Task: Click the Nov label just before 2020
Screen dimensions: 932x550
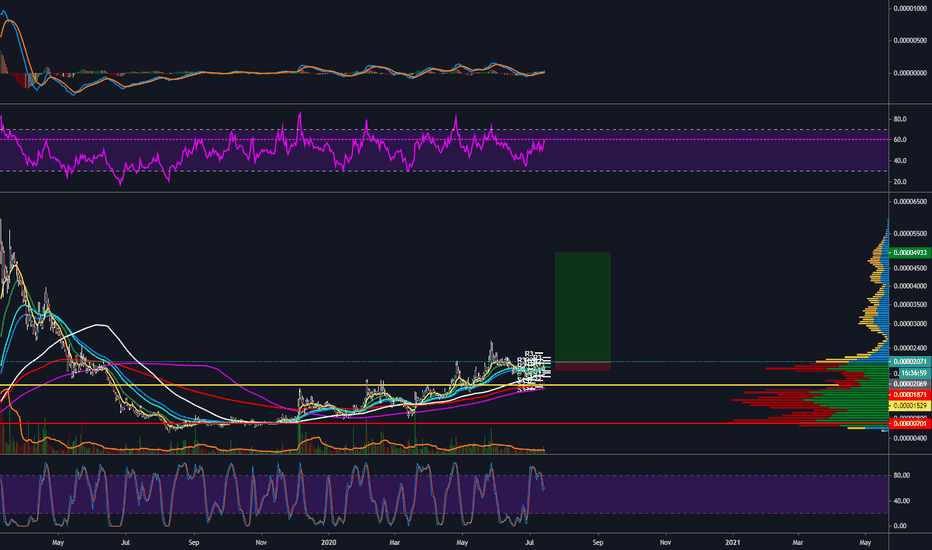Action: point(261,542)
